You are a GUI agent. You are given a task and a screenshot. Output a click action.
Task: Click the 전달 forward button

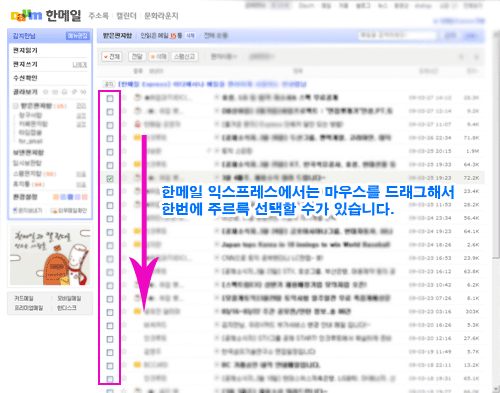[x=137, y=57]
